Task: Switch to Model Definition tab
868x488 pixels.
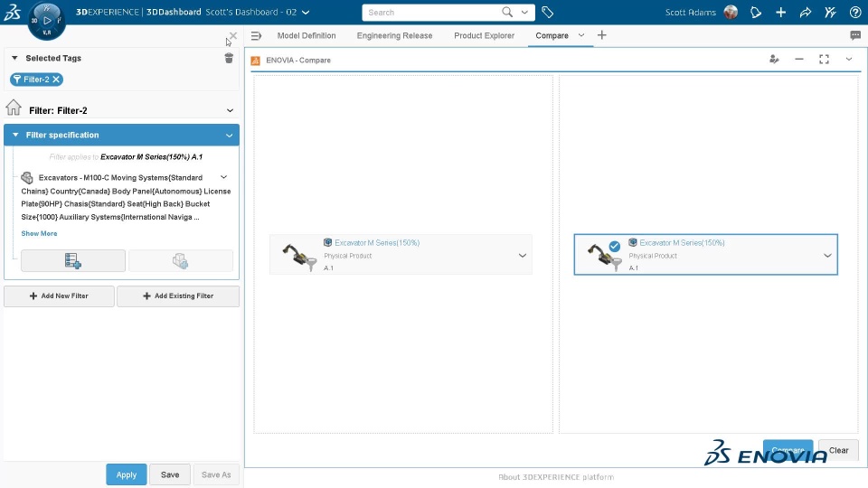Action: pyautogui.click(x=307, y=35)
